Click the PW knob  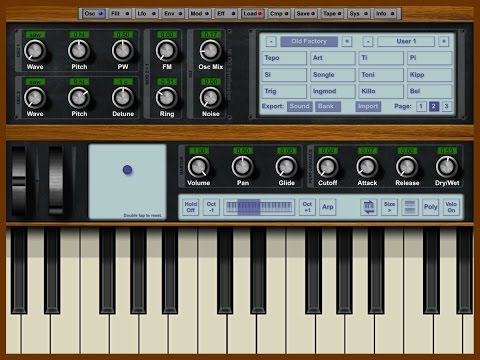click(x=123, y=50)
